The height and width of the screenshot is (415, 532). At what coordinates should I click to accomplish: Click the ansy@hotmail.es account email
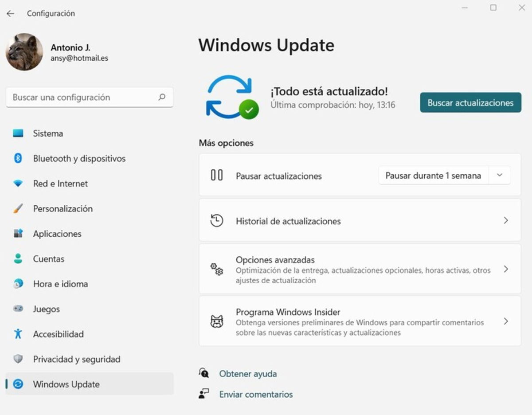[x=79, y=58]
